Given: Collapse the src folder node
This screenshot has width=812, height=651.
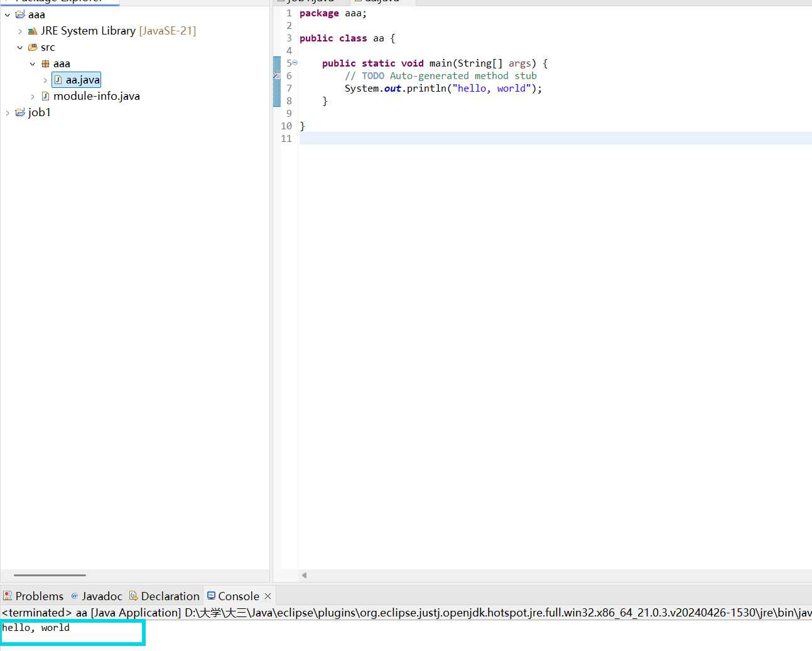Looking at the screenshot, I should (19, 47).
